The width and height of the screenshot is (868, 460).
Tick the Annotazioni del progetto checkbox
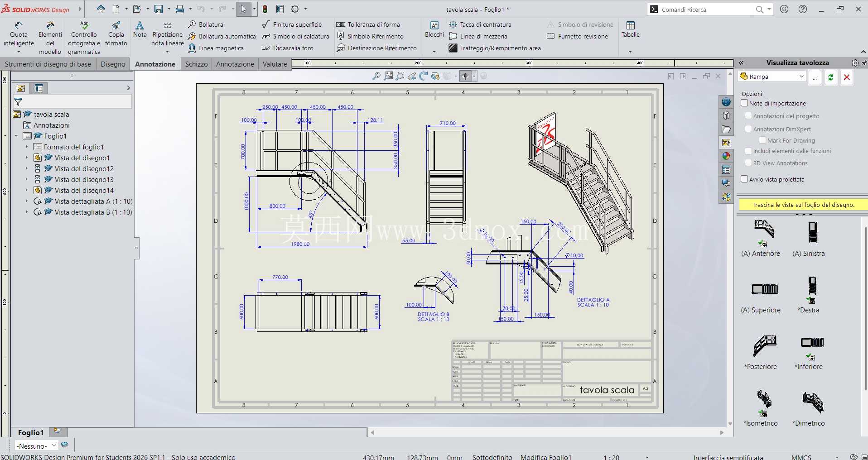coord(748,116)
